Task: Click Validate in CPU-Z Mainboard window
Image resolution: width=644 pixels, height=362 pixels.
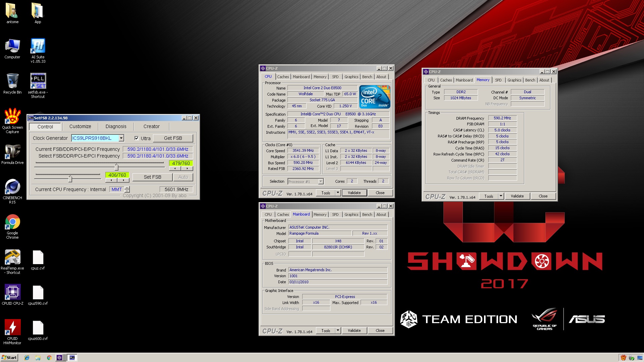Action: coord(354,330)
